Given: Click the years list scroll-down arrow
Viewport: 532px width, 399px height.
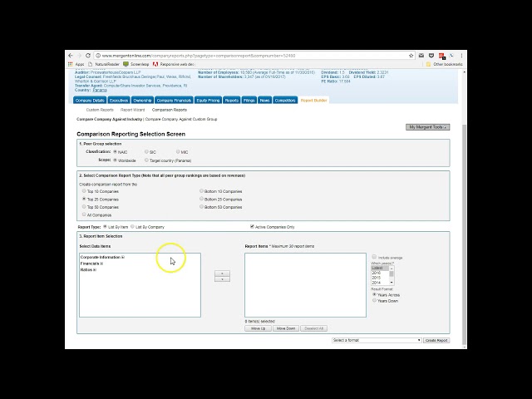Looking at the screenshot, I should coord(392,283).
